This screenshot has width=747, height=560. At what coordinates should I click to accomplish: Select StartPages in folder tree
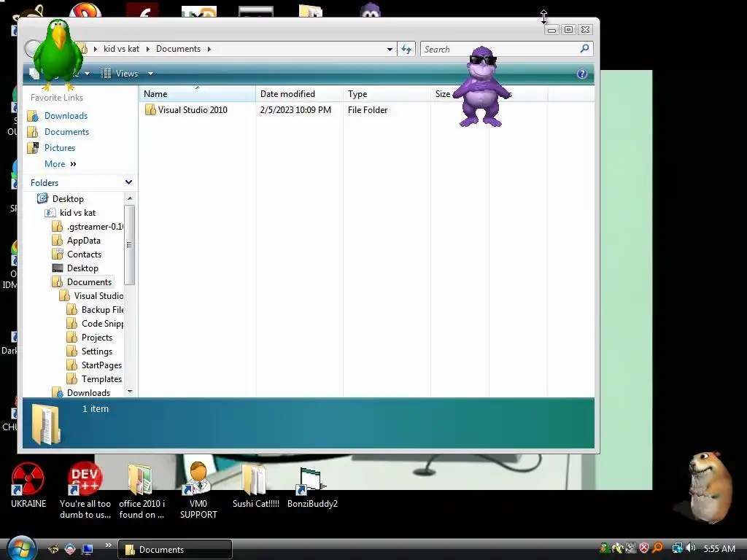click(101, 365)
